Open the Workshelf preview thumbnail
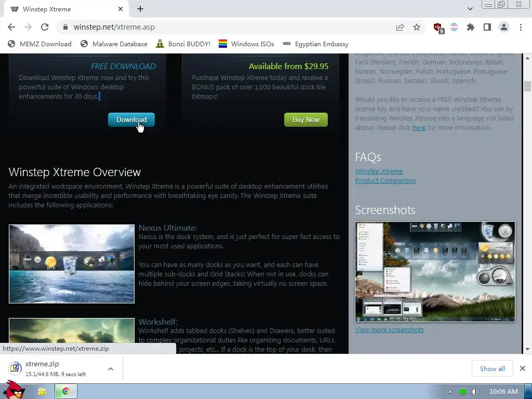This screenshot has height=399, width=532. point(72,331)
